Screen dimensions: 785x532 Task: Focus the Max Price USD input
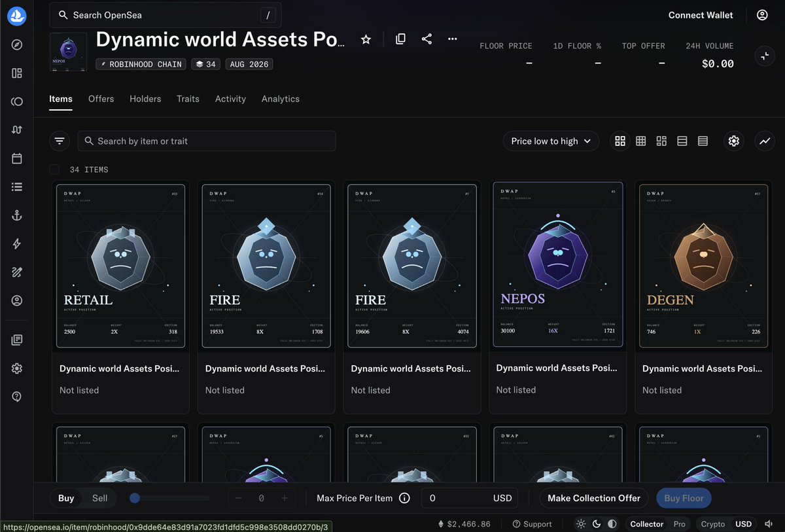pyautogui.click(x=470, y=498)
